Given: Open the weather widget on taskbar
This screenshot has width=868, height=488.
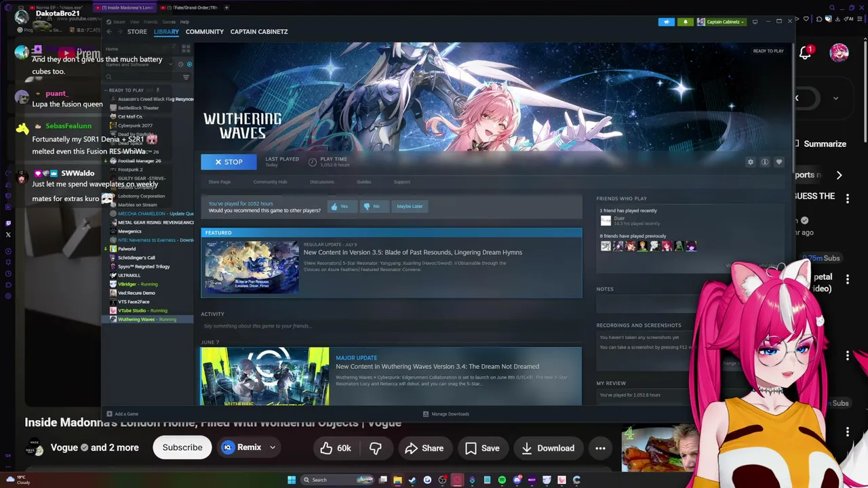Looking at the screenshot, I should [18, 480].
